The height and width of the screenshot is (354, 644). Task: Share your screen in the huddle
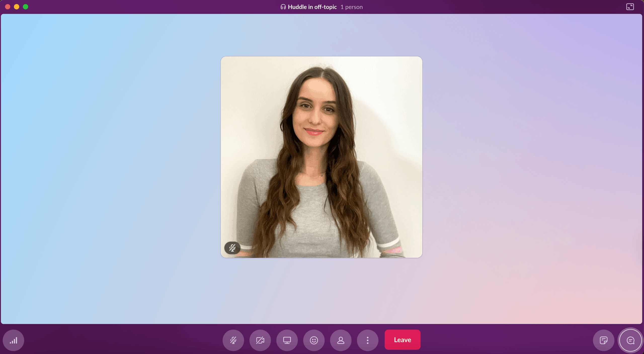coord(287,340)
